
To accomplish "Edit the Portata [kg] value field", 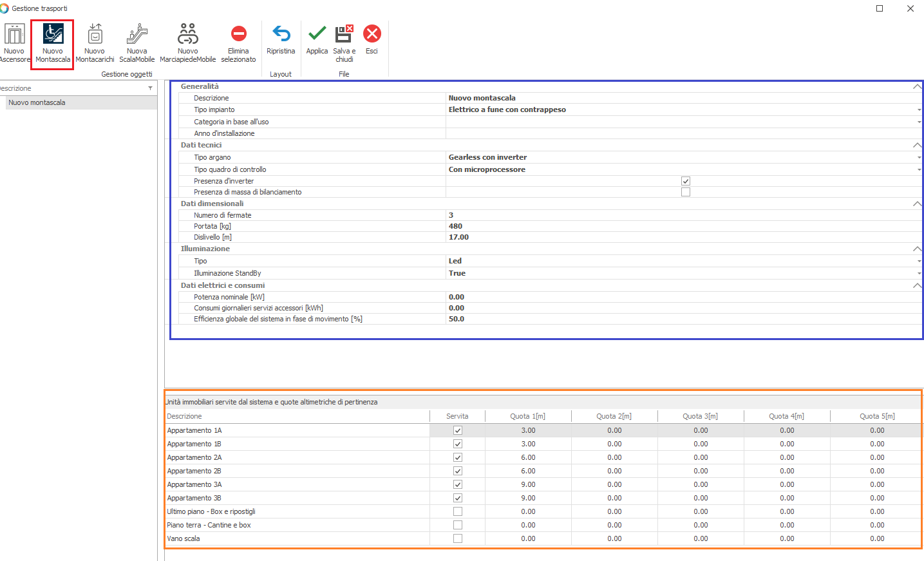I will [x=683, y=226].
